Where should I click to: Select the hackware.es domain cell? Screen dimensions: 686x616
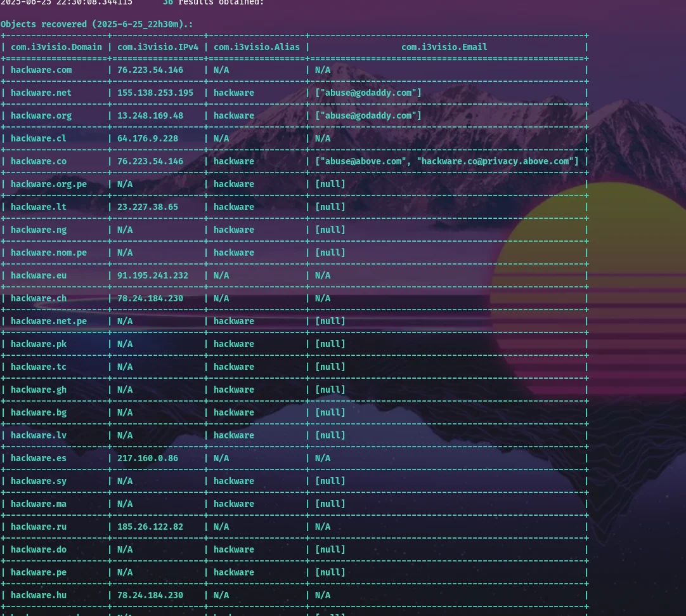coord(39,459)
